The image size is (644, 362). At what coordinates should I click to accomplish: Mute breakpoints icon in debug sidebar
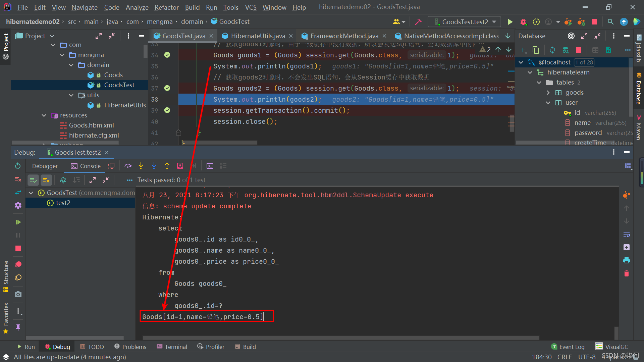(18, 277)
